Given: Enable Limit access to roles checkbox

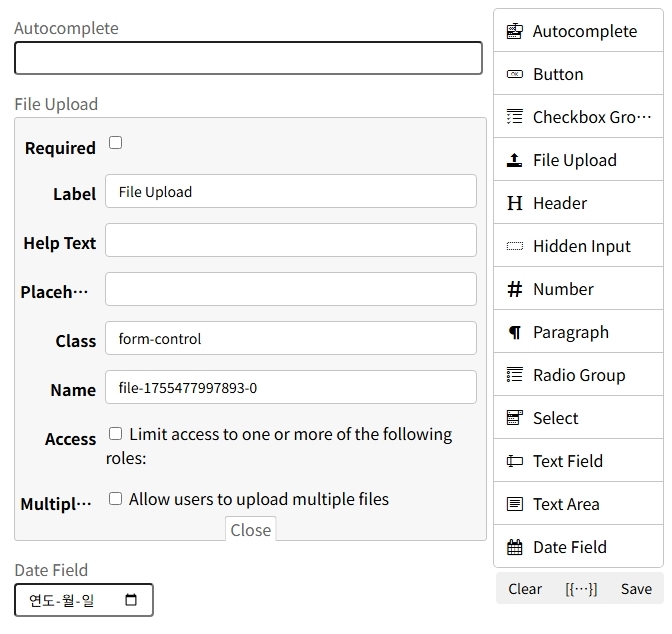Looking at the screenshot, I should [x=115, y=433].
